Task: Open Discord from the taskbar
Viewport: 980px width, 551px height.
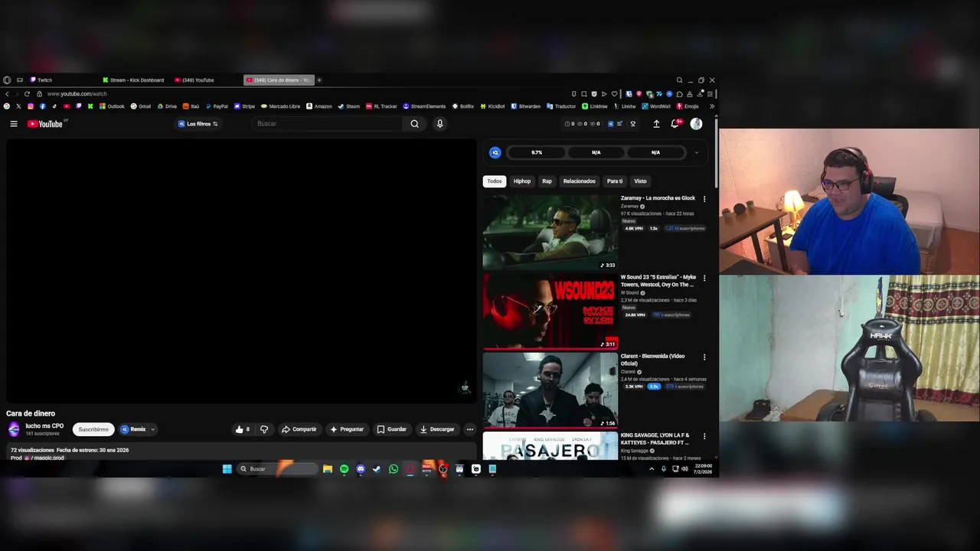Action: pyautogui.click(x=361, y=469)
